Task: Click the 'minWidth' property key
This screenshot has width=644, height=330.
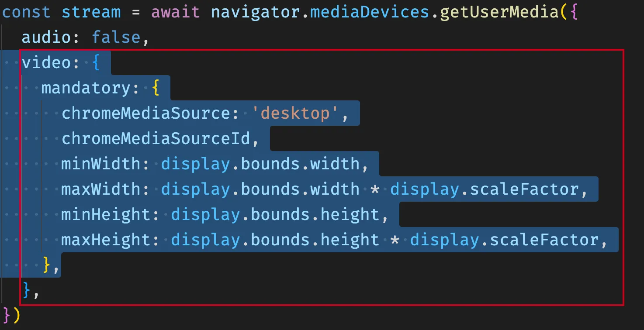Action: click(101, 164)
